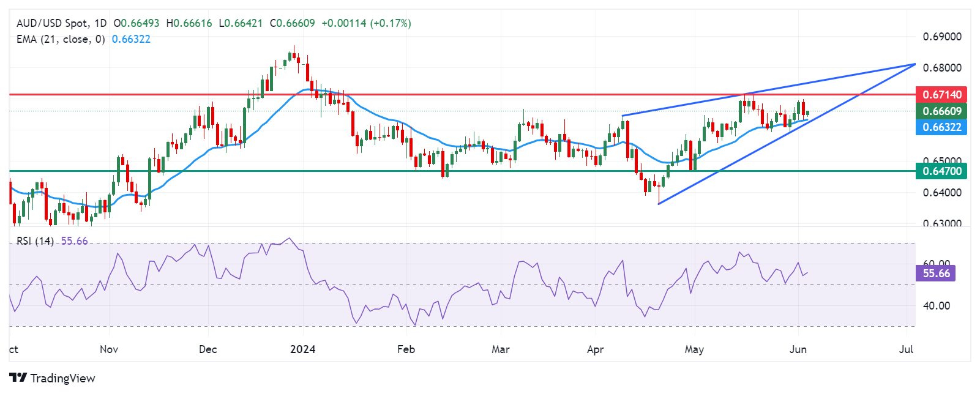This screenshot has height=394, width=980.
Task: Select the Nov marker on time axis
Action: pyautogui.click(x=108, y=349)
